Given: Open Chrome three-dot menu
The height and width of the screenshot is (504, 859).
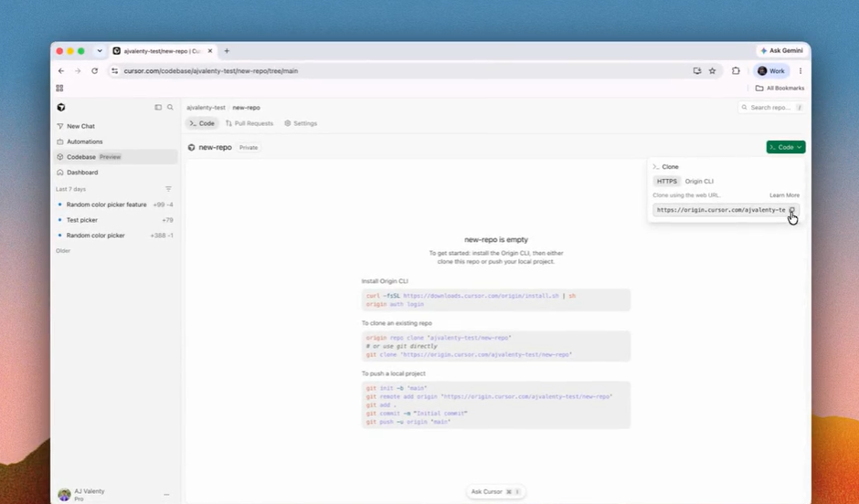Looking at the screenshot, I should click(x=801, y=70).
